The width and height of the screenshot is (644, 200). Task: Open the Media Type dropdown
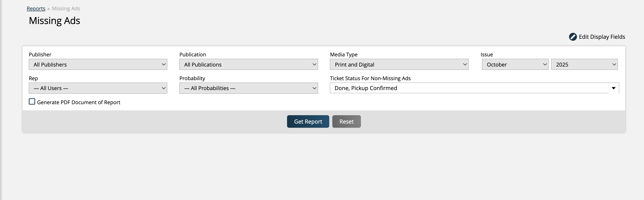coord(399,64)
